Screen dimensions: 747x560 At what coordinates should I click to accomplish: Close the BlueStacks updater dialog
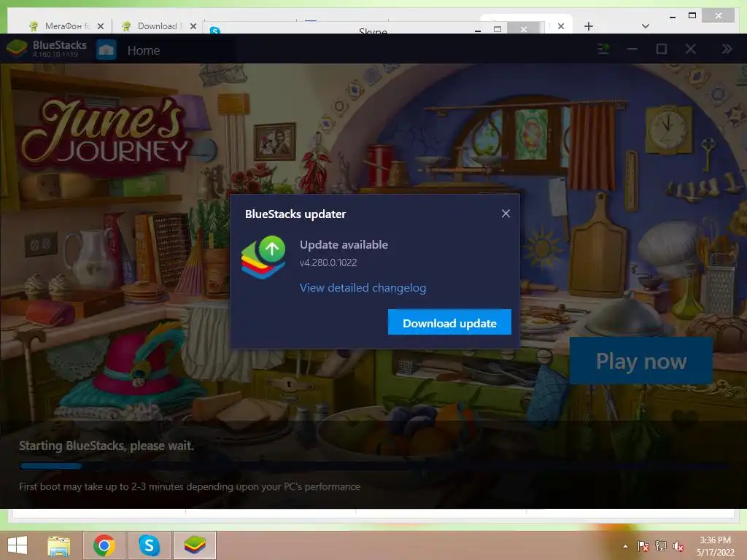pos(506,214)
